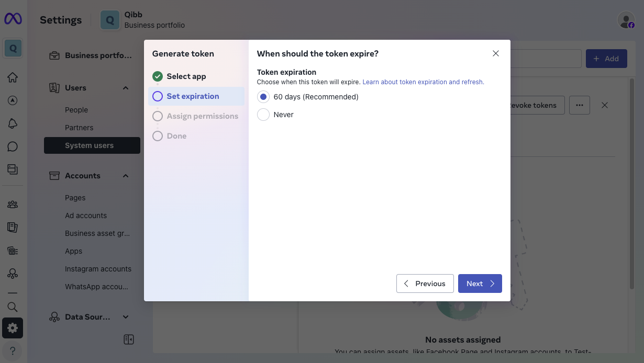The width and height of the screenshot is (644, 363).
Task: Collapse the Users section
Action: [x=126, y=88]
